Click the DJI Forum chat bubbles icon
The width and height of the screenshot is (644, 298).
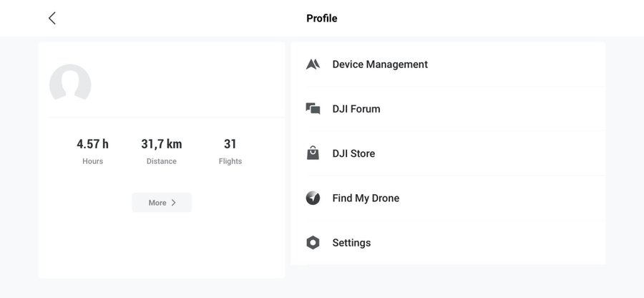click(313, 109)
